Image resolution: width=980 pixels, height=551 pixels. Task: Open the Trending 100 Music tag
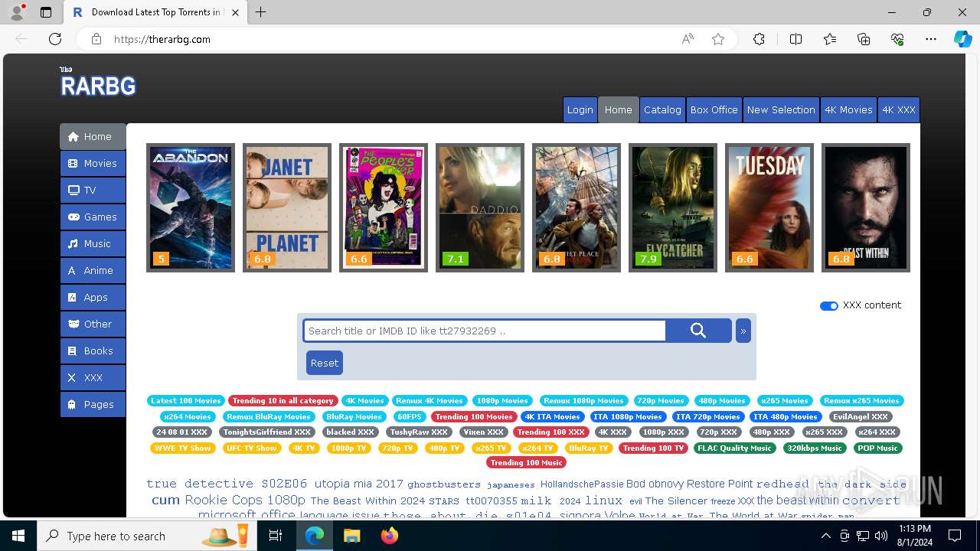click(x=526, y=463)
